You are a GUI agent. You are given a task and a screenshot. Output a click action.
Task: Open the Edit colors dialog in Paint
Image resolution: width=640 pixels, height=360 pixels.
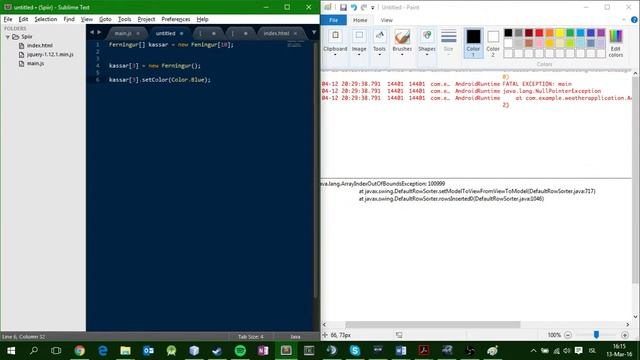click(x=616, y=43)
